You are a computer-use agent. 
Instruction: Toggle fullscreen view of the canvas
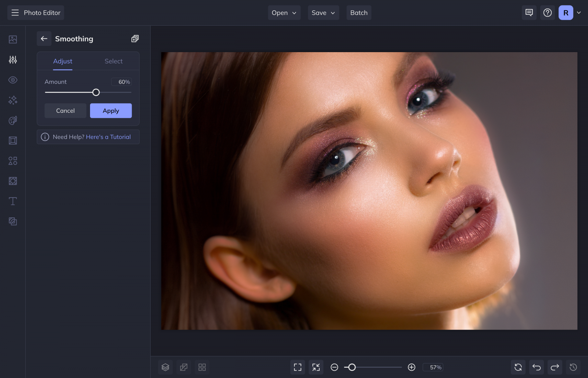297,367
